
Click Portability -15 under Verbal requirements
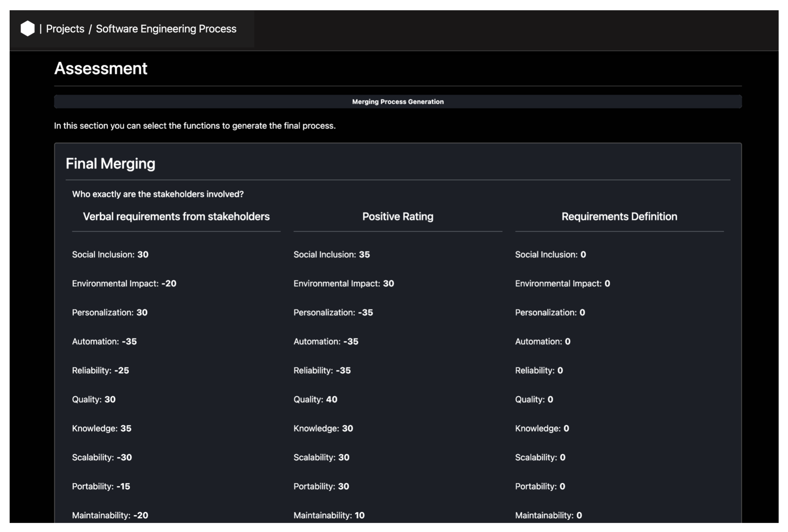(x=101, y=486)
